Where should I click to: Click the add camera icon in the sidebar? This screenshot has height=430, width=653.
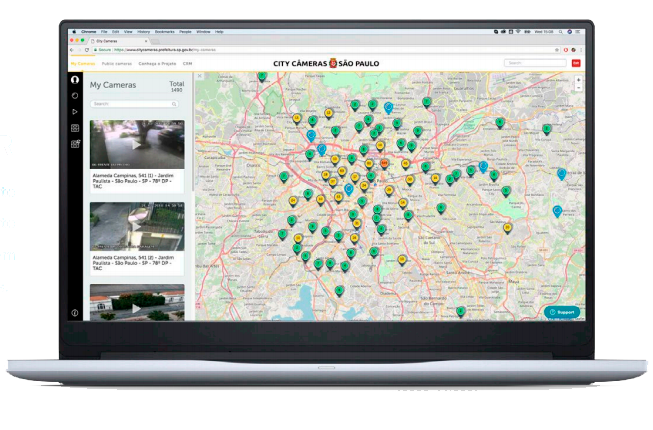pyautogui.click(x=75, y=145)
